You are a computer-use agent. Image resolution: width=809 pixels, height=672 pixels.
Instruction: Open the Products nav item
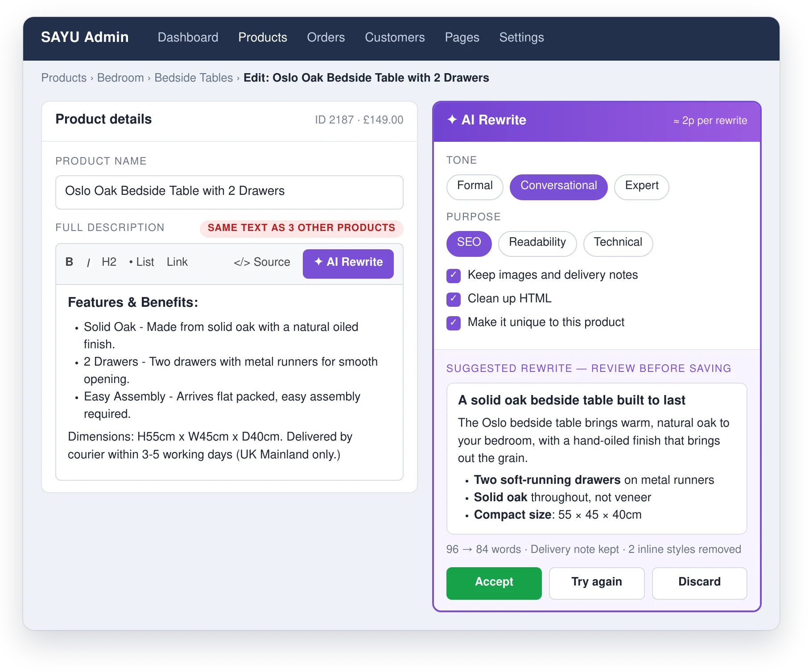click(263, 37)
